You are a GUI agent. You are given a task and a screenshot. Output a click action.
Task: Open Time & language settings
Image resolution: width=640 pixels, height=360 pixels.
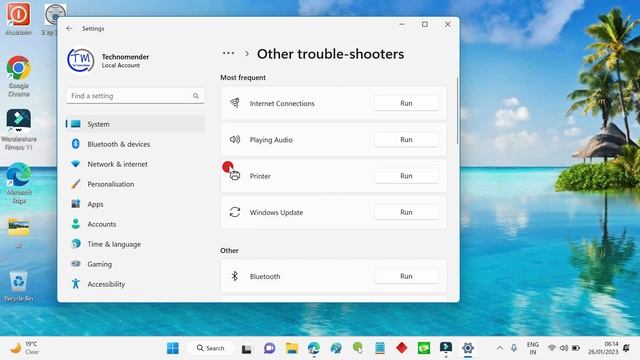(135, 244)
